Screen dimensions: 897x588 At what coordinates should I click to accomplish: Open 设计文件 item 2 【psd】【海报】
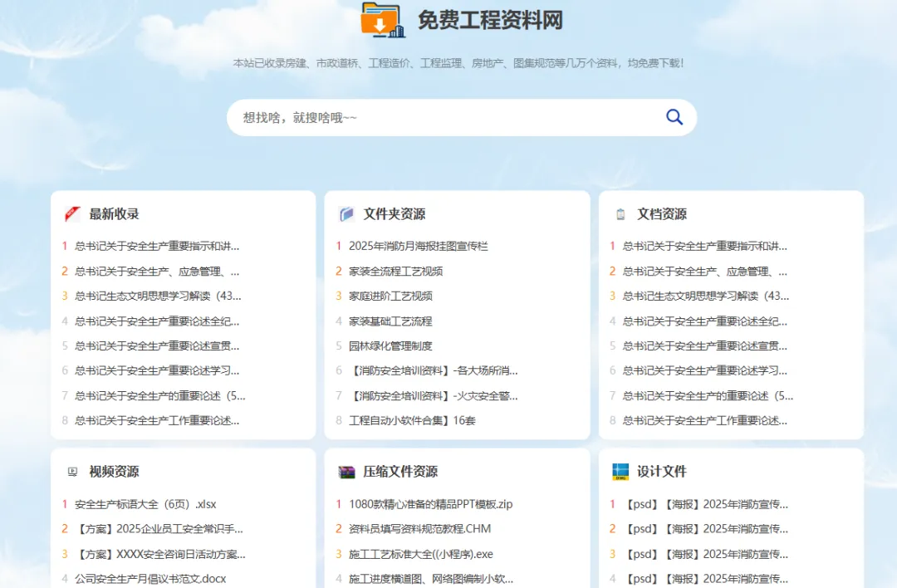tap(705, 528)
